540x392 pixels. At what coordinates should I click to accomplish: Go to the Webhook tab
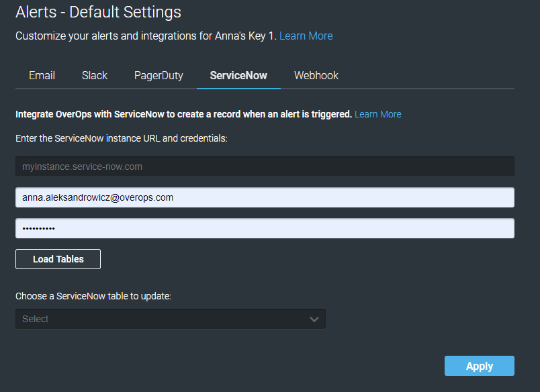[316, 75]
